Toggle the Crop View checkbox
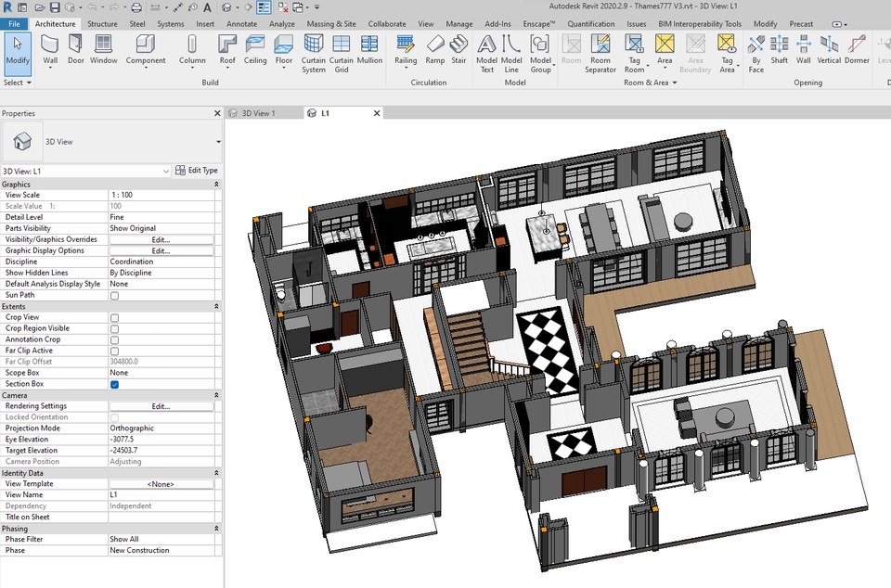The image size is (891, 588). pyautogui.click(x=114, y=318)
